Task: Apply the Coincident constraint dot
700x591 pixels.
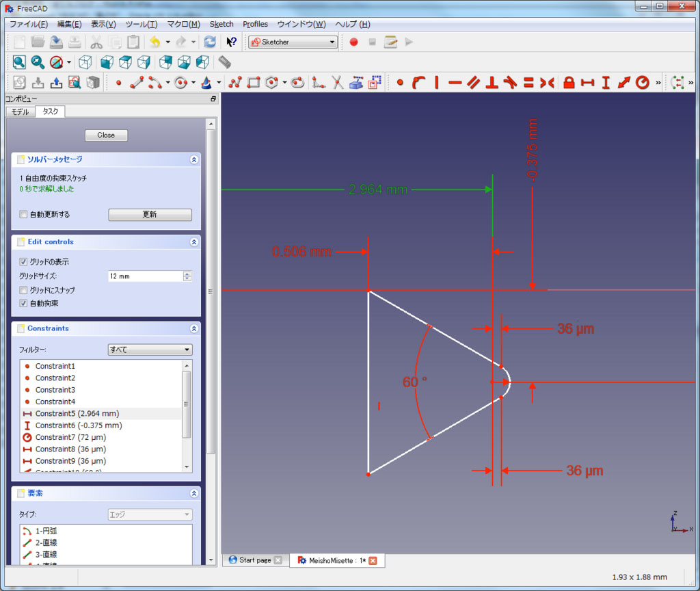Action: 400,83
